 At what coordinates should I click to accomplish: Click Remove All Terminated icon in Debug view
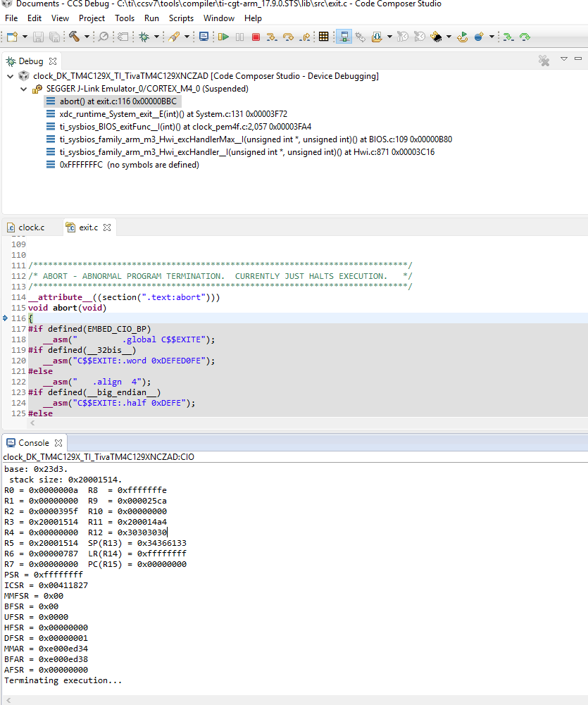click(x=544, y=61)
